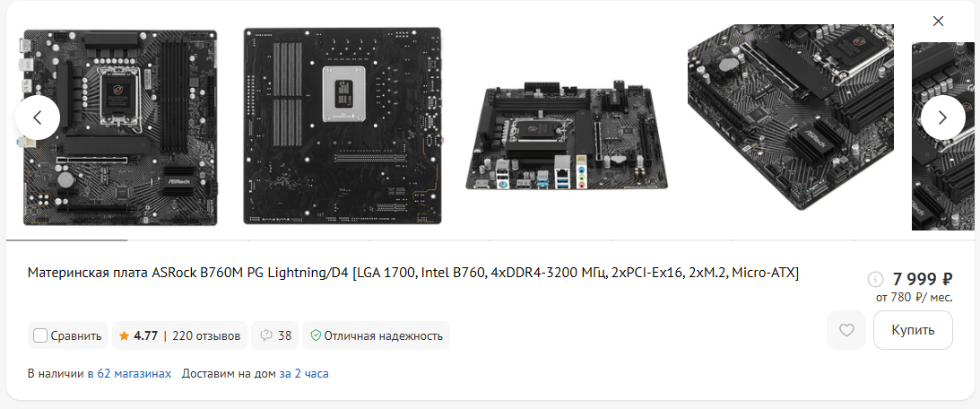Viewport: 980px width, 409px height.
Task: Open the ASRock B760M PG Lightning/D4 title
Action: tap(413, 274)
